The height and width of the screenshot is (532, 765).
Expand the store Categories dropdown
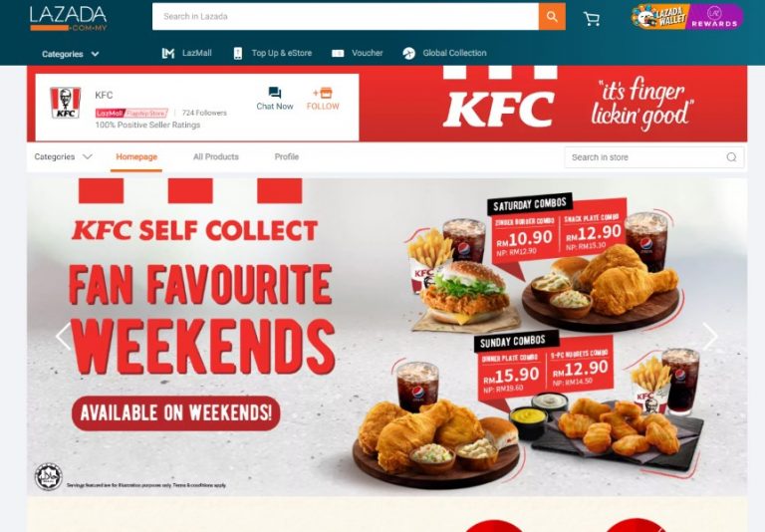(63, 156)
